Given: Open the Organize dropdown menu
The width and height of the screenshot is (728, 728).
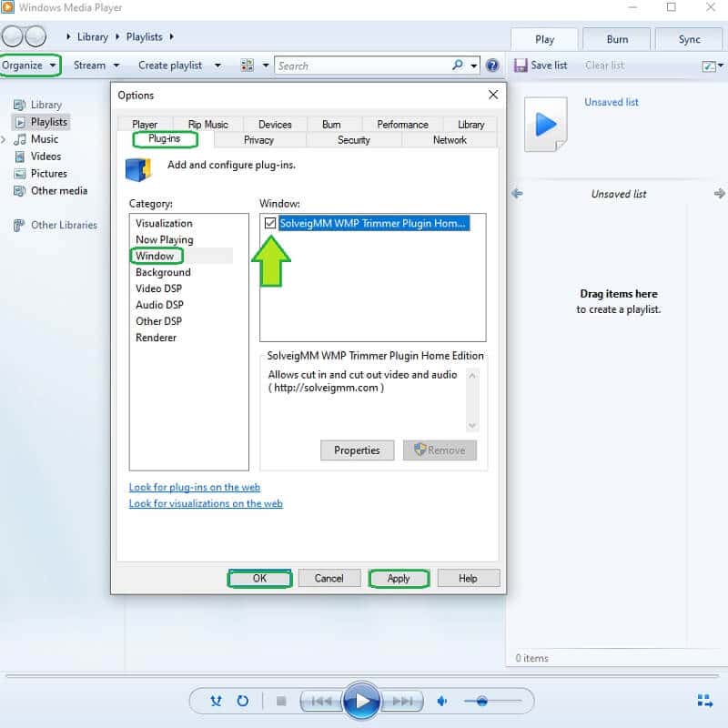Looking at the screenshot, I should pos(30,66).
